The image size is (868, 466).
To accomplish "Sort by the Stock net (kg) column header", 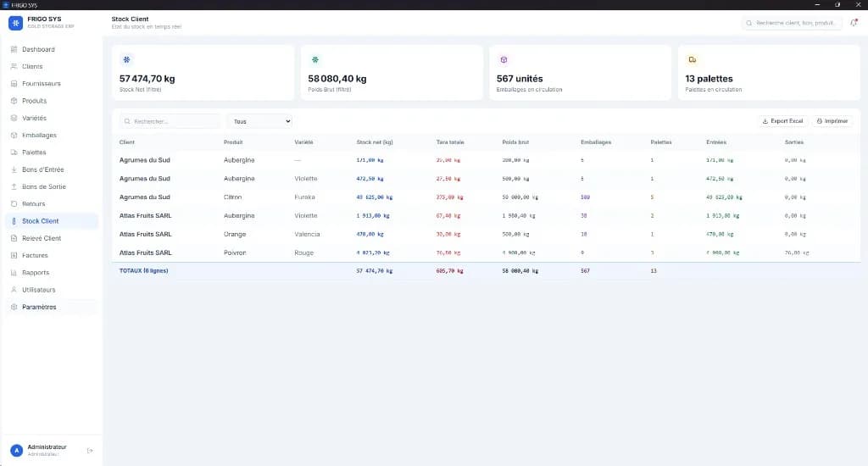I will 374,142.
